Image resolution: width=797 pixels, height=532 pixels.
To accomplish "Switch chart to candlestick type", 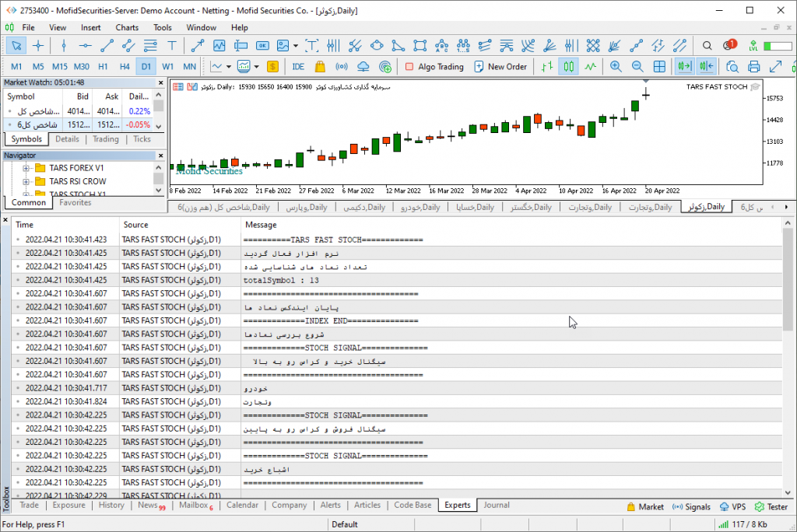I will (568, 67).
